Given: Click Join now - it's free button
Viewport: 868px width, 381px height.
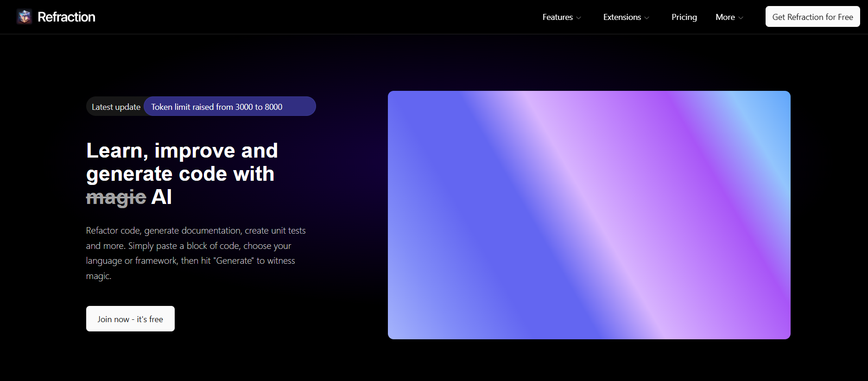Looking at the screenshot, I should pos(130,318).
